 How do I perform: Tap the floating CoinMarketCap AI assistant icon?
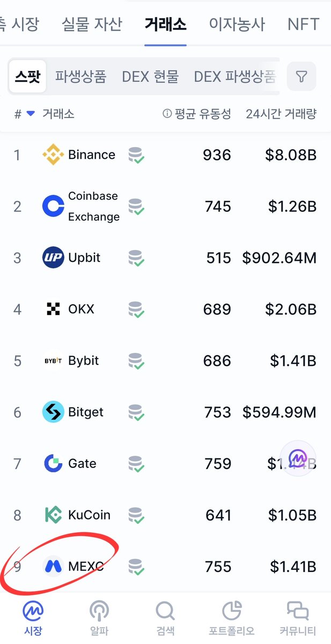pyautogui.click(x=298, y=458)
